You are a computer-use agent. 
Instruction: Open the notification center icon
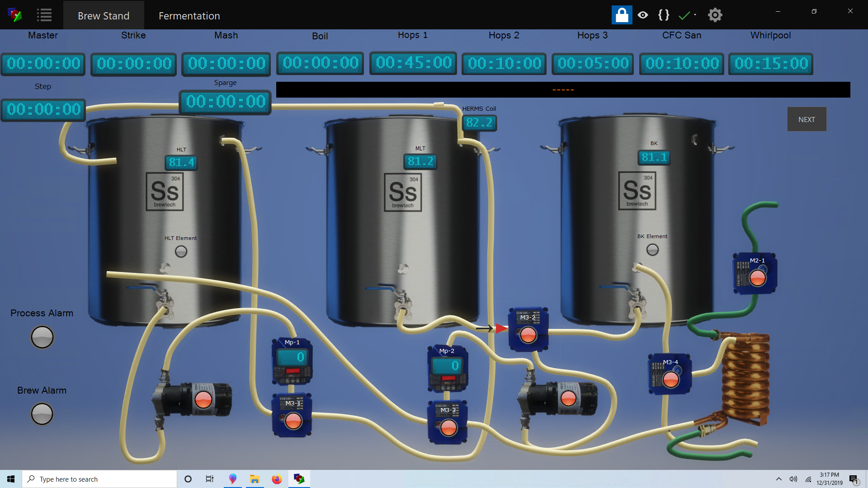(x=854, y=479)
